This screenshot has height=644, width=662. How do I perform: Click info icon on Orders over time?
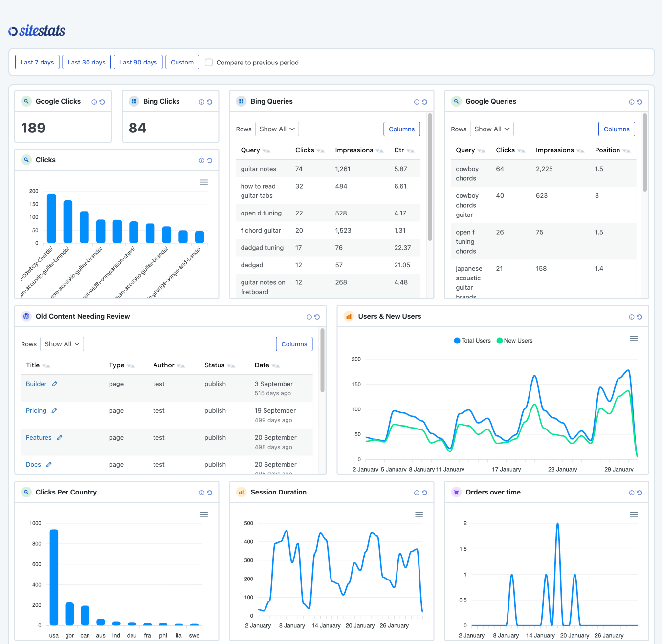[x=632, y=493]
